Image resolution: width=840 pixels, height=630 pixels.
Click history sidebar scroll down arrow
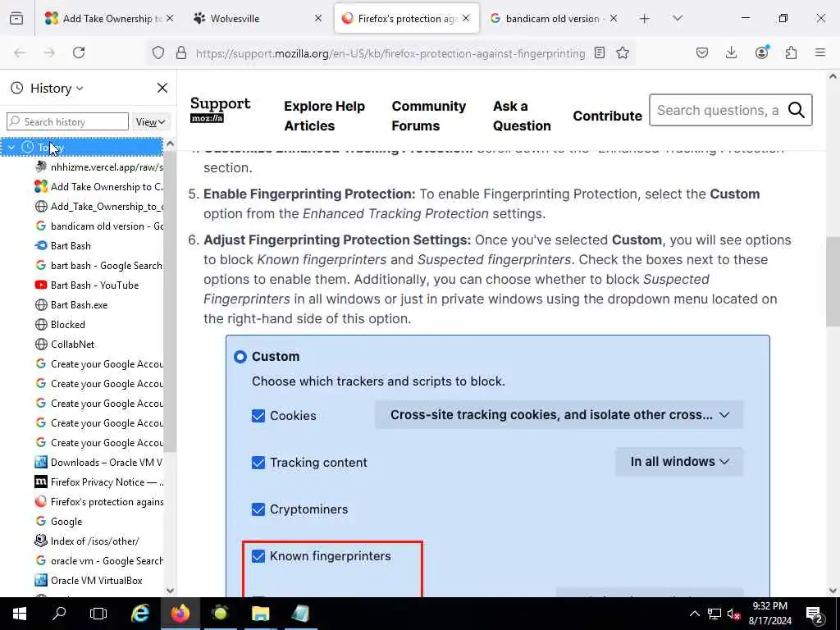[170, 591]
